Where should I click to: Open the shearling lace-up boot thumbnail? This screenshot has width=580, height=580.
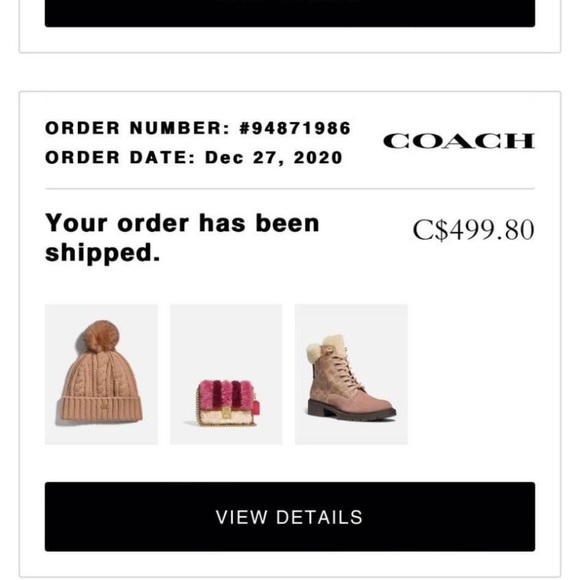(x=351, y=374)
